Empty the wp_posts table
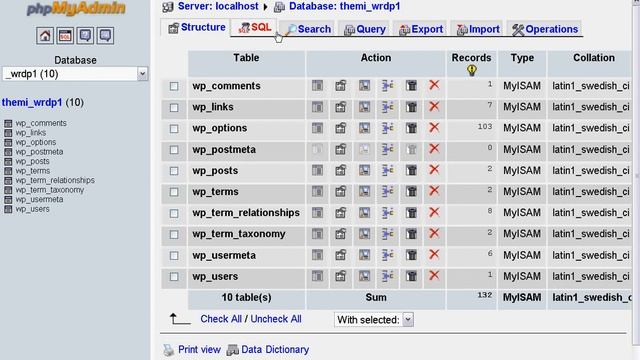 [x=411, y=171]
